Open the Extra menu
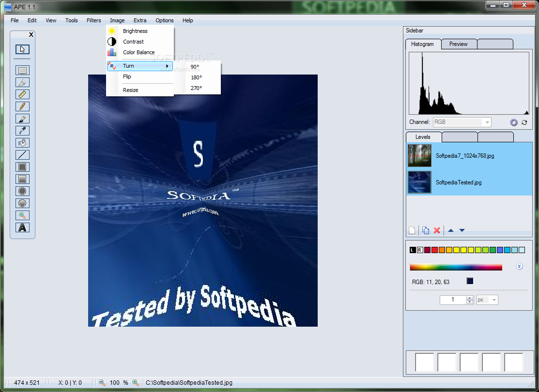539x392 pixels. click(140, 20)
